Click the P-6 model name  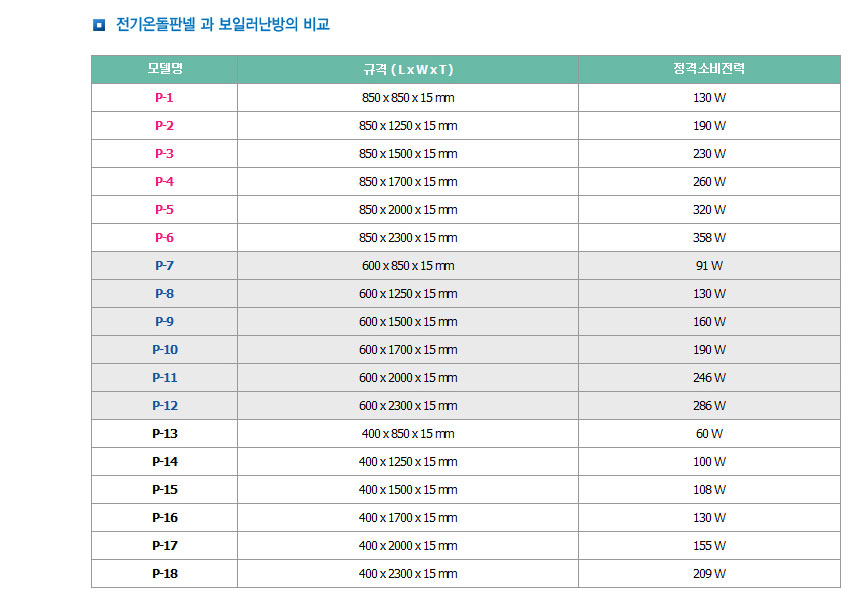tap(164, 238)
